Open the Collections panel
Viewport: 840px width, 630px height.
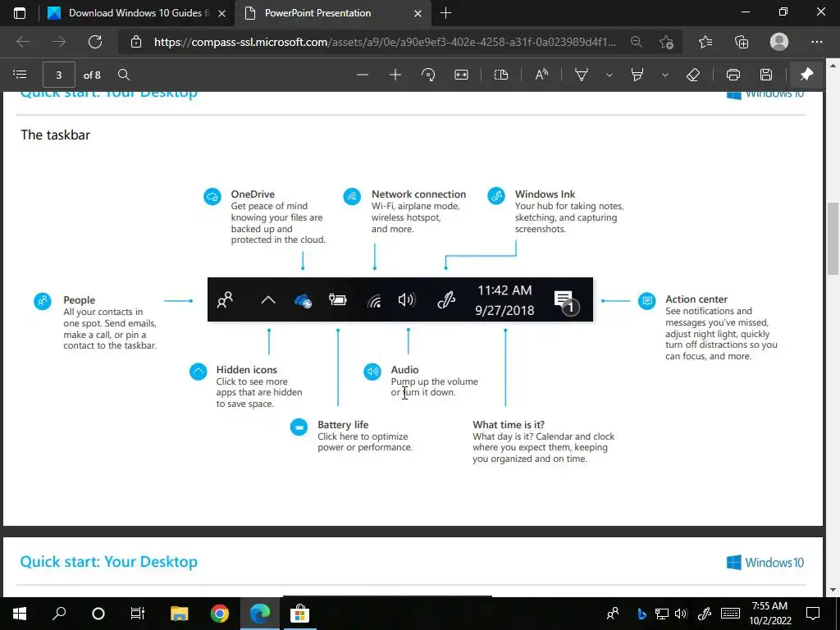[x=742, y=42]
